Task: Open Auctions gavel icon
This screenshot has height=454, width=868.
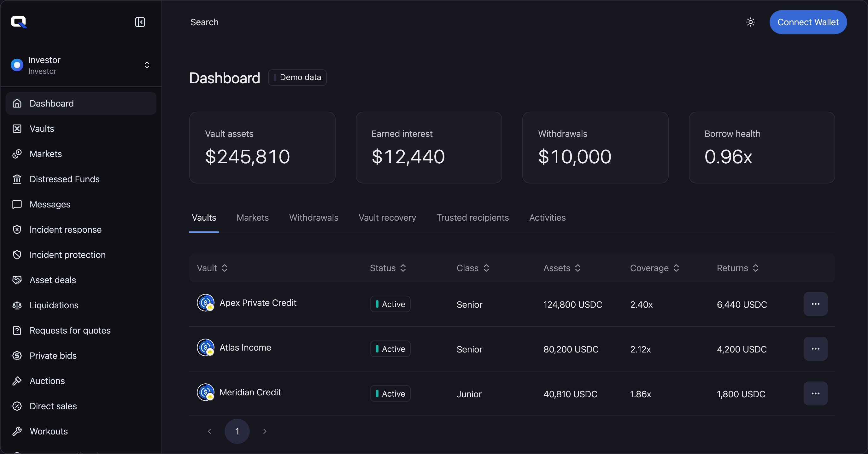Action: pos(17,381)
